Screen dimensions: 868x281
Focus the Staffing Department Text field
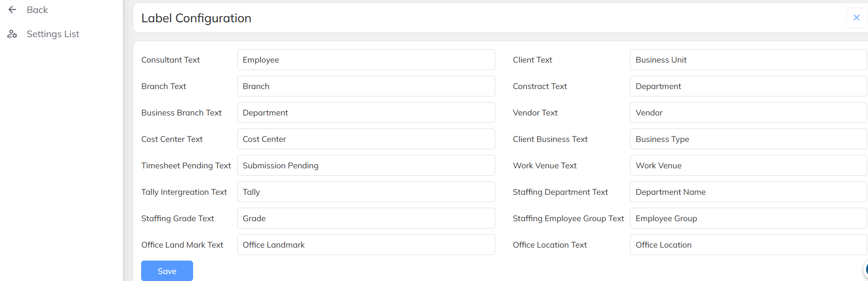747,192
